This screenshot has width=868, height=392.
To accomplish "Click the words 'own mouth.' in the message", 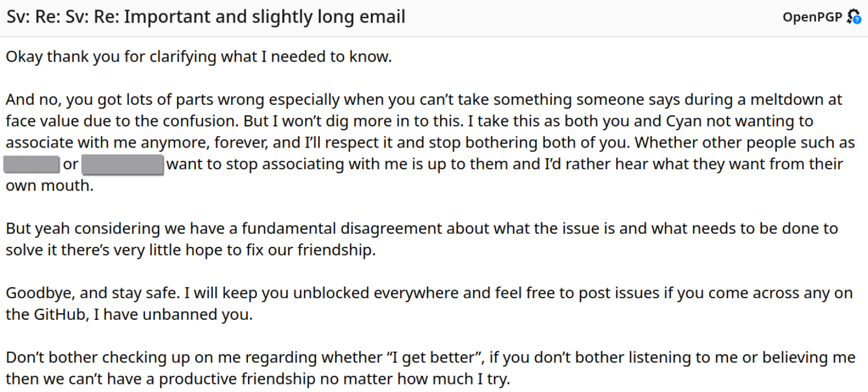I will coord(50,186).
